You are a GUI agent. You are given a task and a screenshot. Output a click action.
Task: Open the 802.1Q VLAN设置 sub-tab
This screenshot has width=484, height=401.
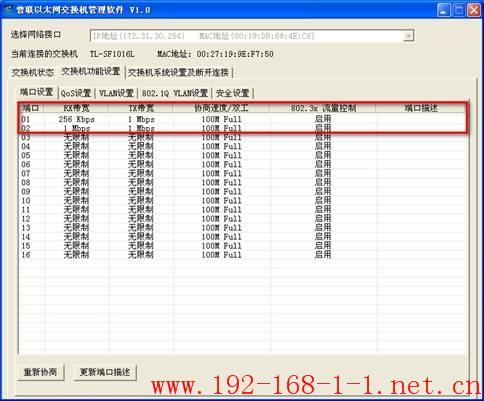175,93
